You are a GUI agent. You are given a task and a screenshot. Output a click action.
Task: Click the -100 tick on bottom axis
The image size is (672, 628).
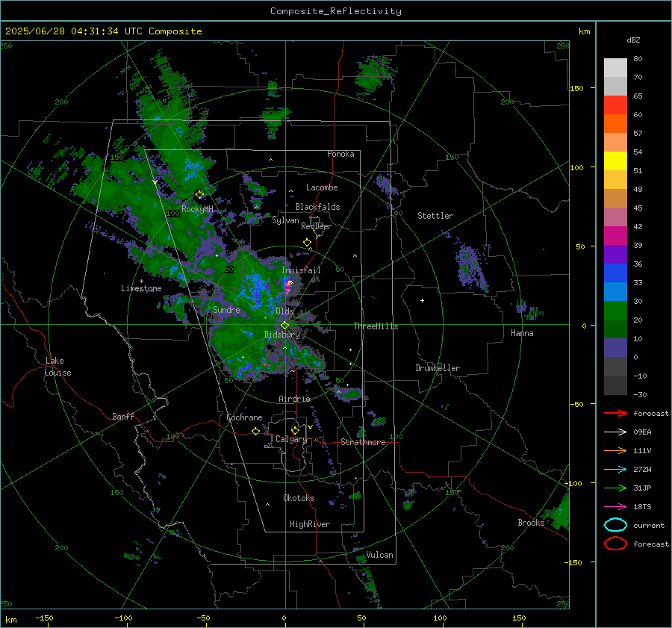point(123,618)
